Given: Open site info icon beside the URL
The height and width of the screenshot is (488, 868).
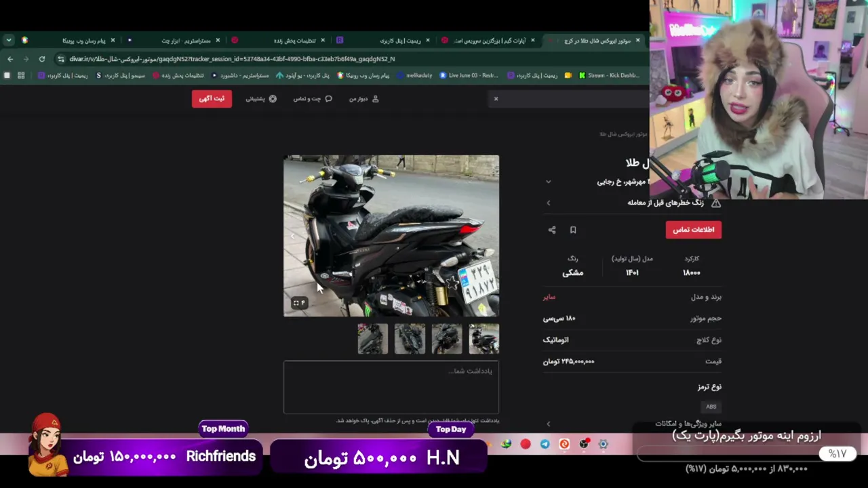Looking at the screenshot, I should 61,59.
